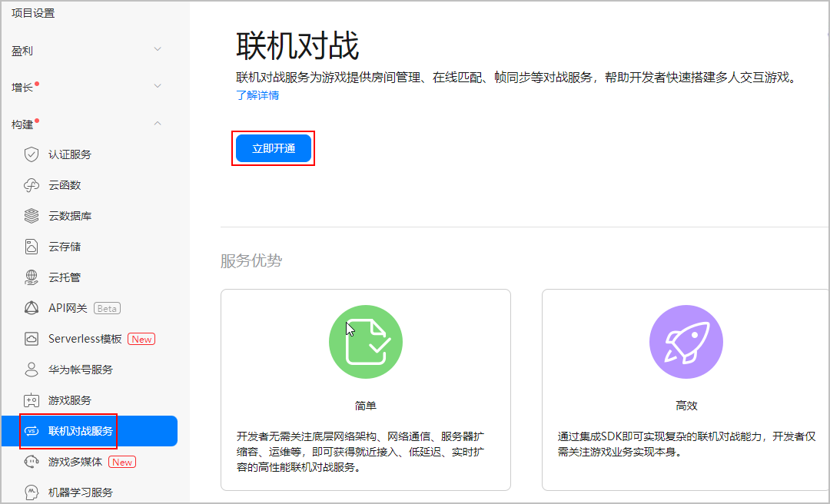Click the VS icon beside 联机对战服务
830x504 pixels.
[32, 431]
